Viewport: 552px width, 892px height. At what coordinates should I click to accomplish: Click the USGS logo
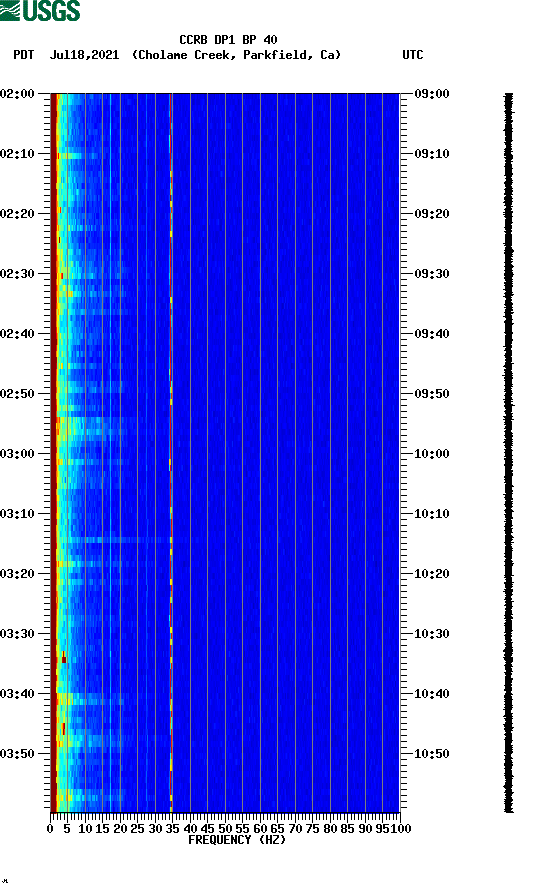point(40,11)
